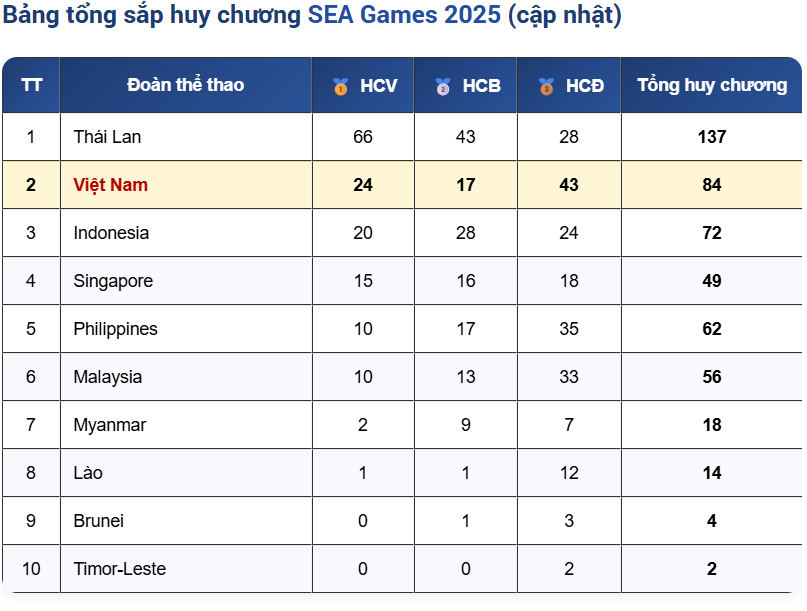Click the silver medal icon in header
The width and height of the screenshot is (807, 611).
coord(443,86)
